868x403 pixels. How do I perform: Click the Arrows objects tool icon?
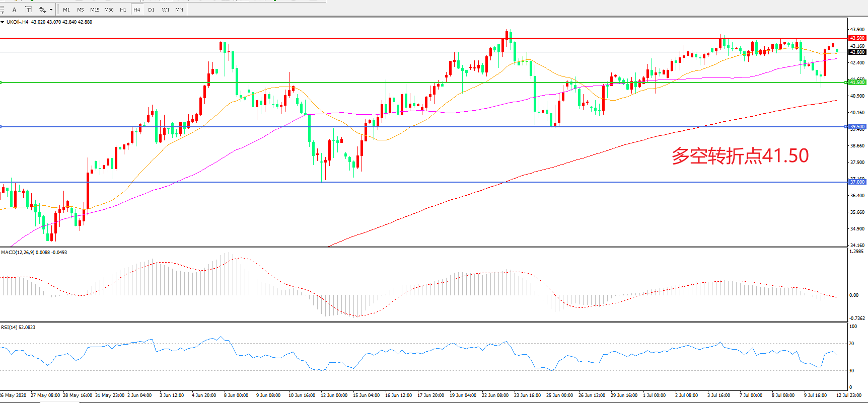coord(43,10)
